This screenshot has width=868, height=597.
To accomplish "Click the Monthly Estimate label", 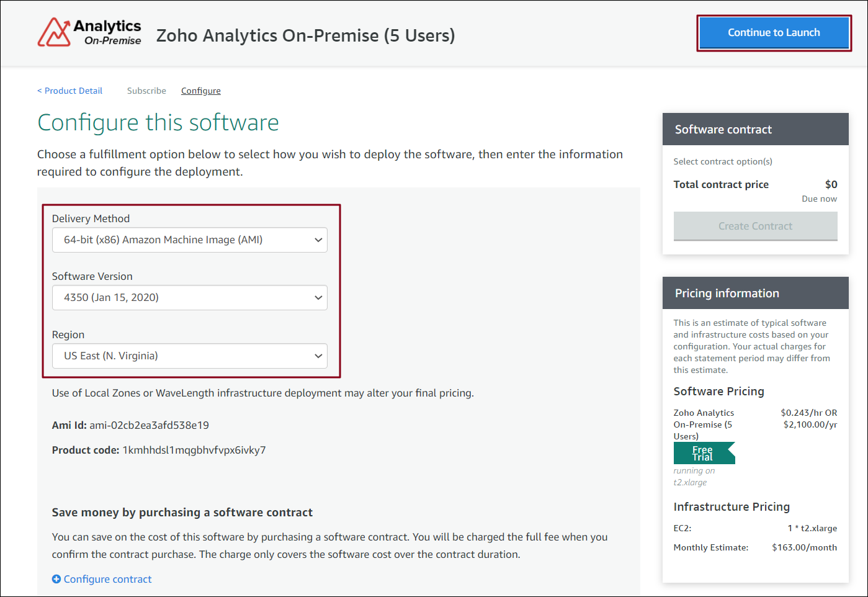I will tap(711, 547).
